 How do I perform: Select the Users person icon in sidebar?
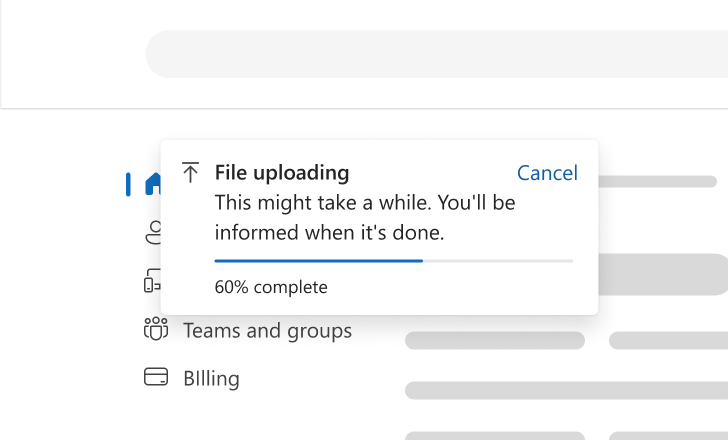[154, 232]
